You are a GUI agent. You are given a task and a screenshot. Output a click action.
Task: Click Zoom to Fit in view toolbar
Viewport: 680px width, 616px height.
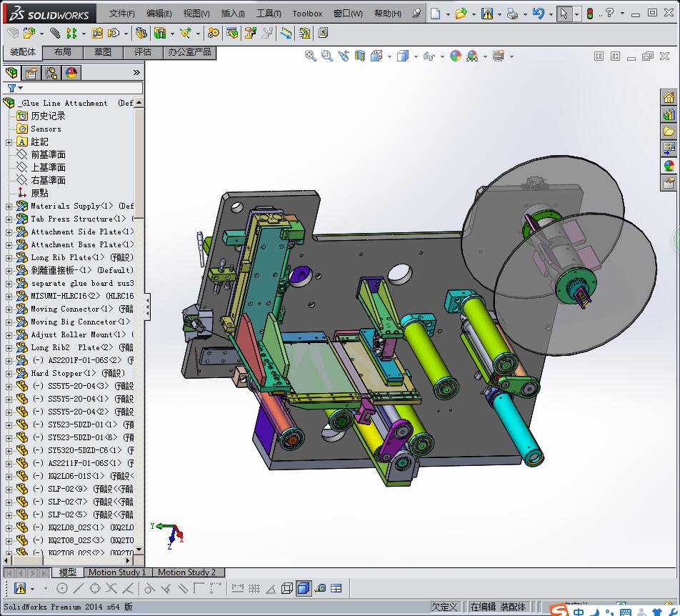pyautogui.click(x=310, y=56)
